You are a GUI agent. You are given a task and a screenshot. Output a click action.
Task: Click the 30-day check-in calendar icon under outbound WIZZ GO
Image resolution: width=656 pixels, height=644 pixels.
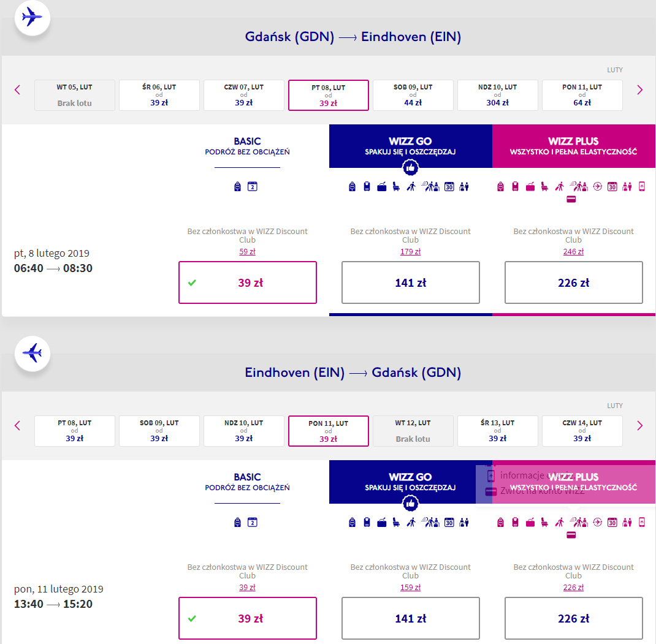point(449,186)
